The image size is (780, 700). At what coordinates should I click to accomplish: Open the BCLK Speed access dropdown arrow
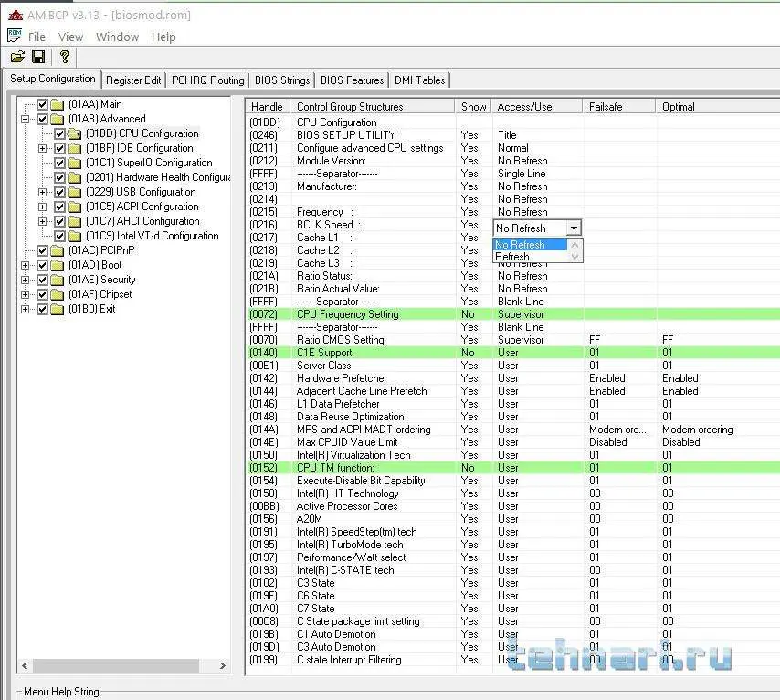point(573,228)
